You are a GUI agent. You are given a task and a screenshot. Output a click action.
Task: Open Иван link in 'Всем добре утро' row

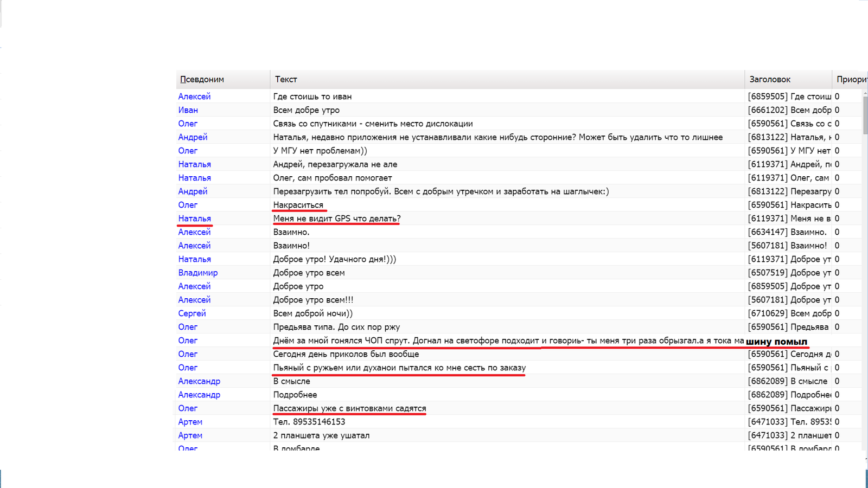(x=188, y=110)
